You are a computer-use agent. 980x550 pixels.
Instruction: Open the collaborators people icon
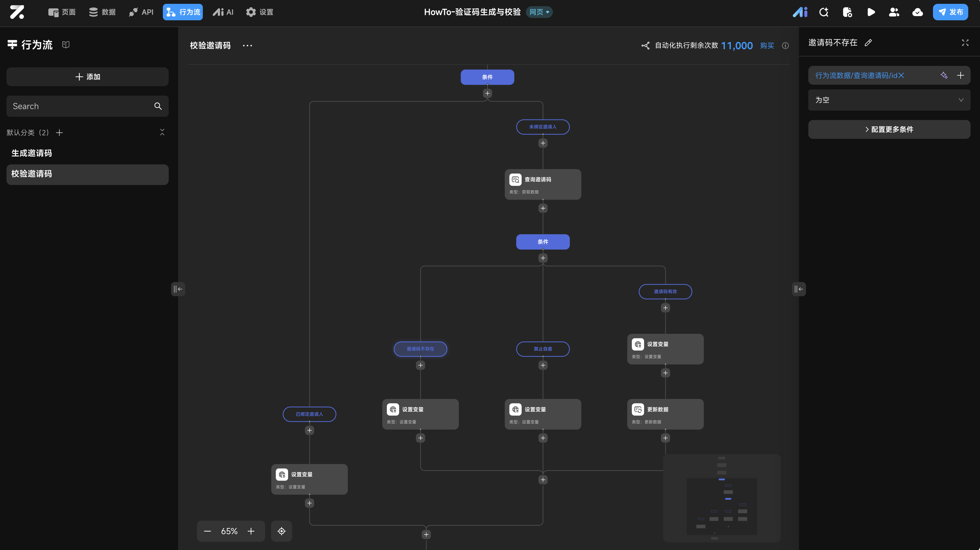tap(894, 12)
